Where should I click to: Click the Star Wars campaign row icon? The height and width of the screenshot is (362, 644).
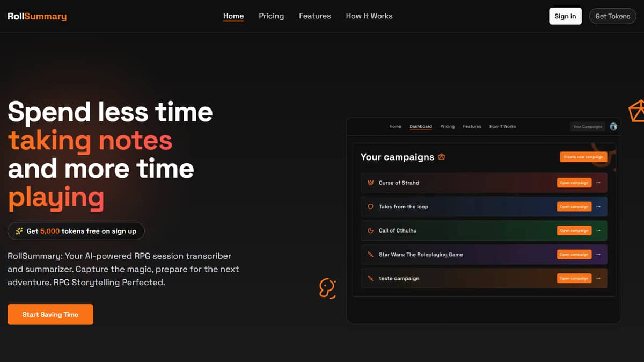coord(370,255)
